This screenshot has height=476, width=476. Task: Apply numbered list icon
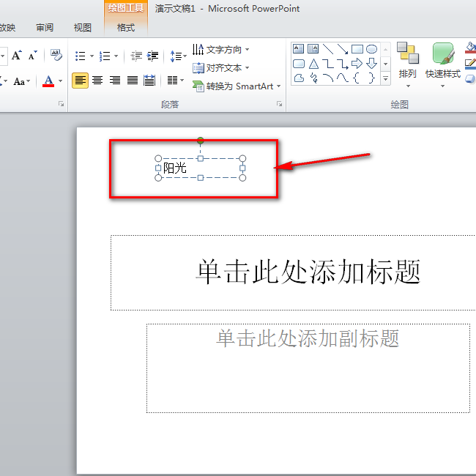(105, 56)
